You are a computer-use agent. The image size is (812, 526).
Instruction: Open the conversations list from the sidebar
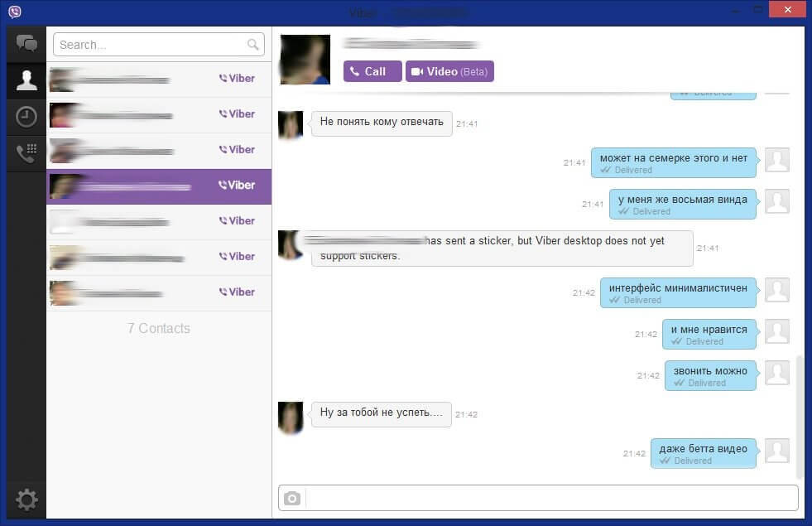click(x=26, y=44)
